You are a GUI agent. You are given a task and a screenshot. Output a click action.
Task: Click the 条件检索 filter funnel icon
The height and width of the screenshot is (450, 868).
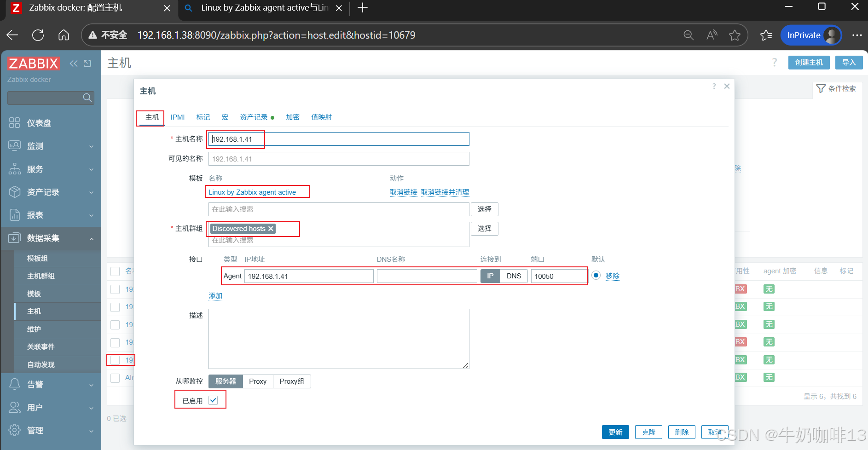tap(821, 88)
